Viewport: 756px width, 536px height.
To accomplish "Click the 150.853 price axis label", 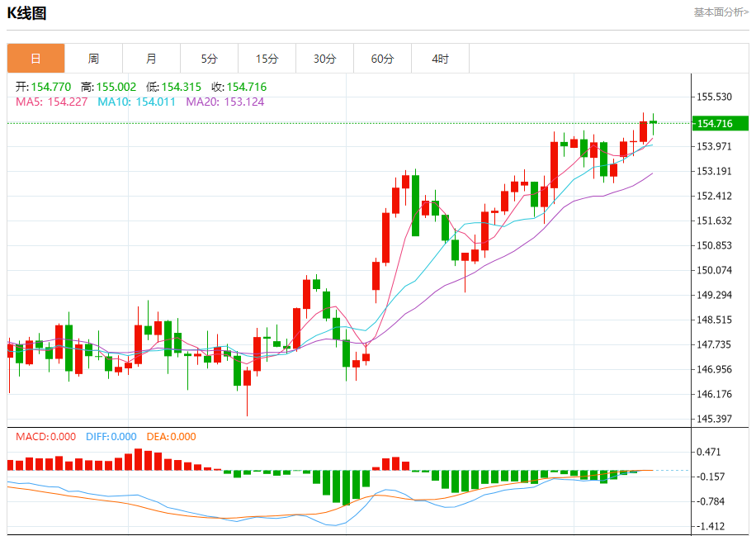I will [x=714, y=245].
